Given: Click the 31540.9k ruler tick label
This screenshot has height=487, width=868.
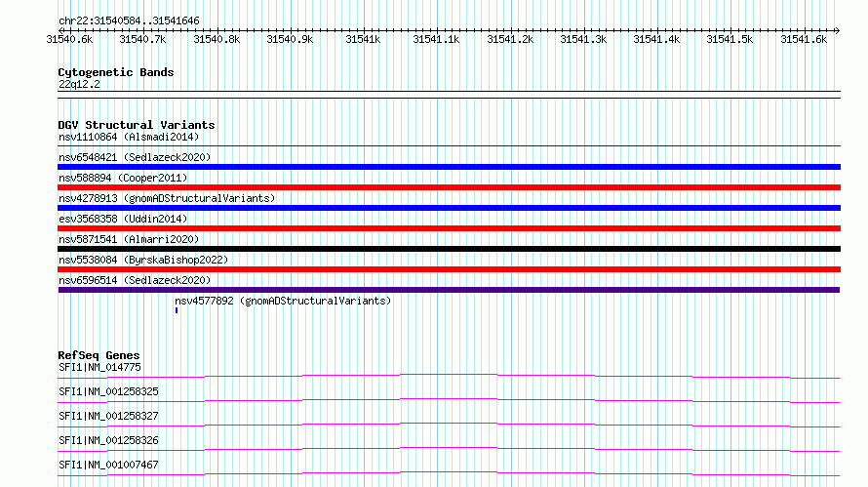Looking at the screenshot, I should pos(290,39).
